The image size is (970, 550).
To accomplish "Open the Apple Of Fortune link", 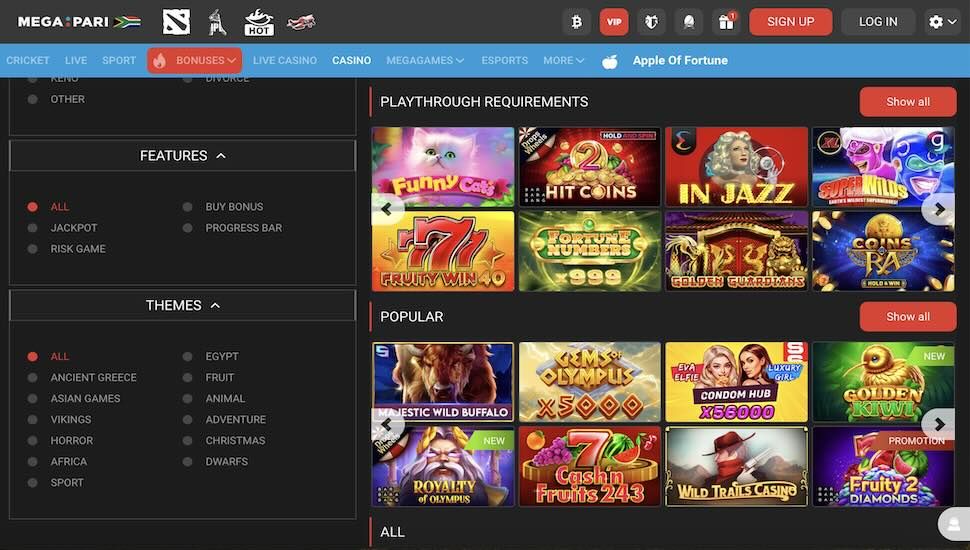I will (x=680, y=61).
